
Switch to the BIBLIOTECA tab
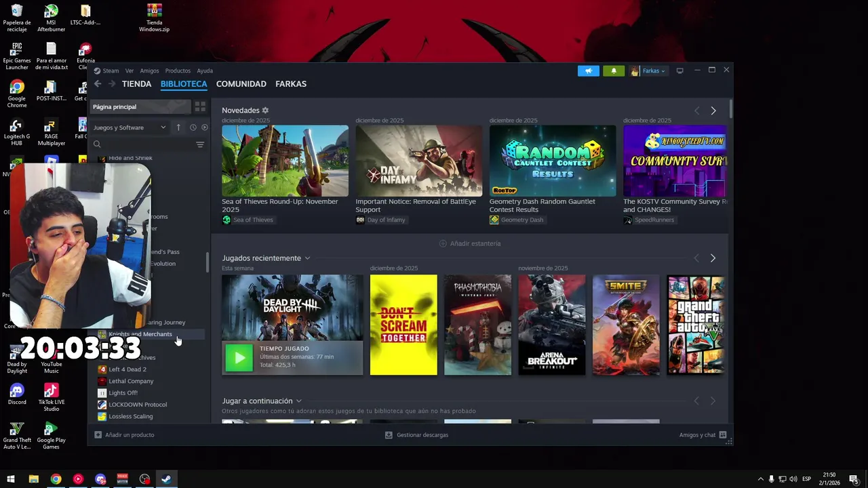tap(184, 84)
